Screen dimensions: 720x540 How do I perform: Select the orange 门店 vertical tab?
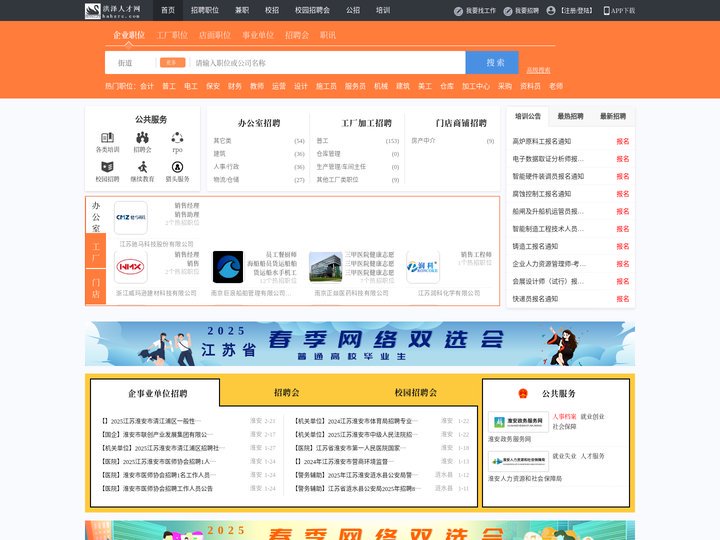pos(96,287)
